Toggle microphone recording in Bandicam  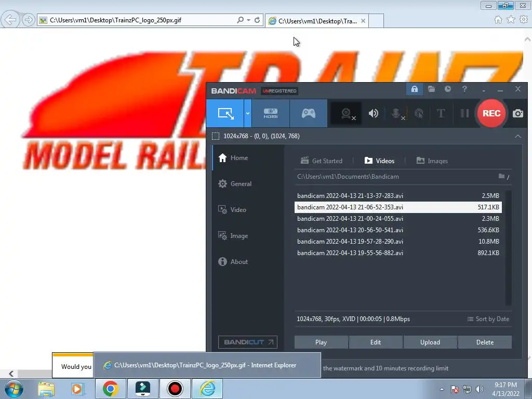pyautogui.click(x=397, y=113)
